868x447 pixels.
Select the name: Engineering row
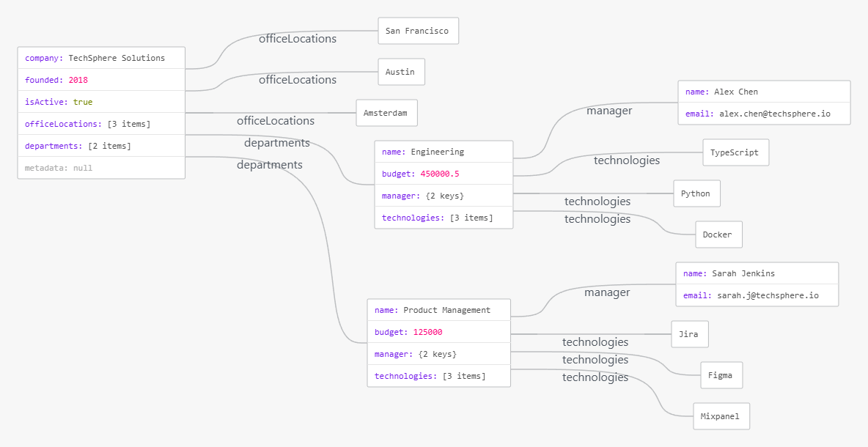pyautogui.click(x=444, y=152)
